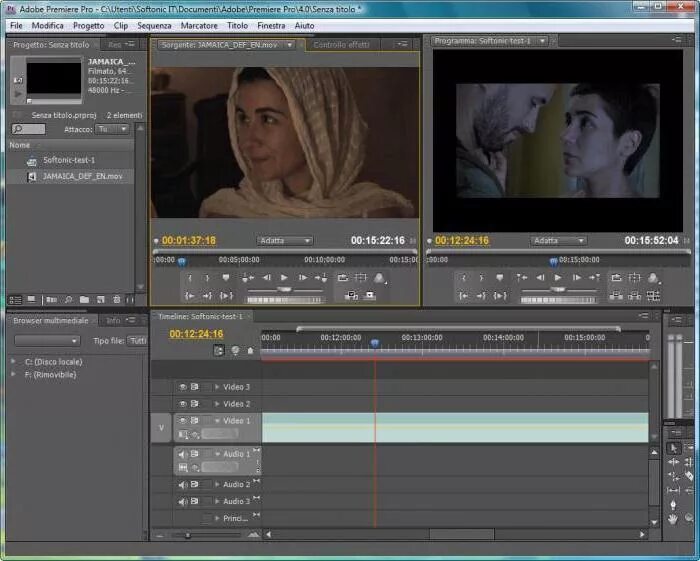Expand Video 3 track
Screen dimensions: 700x561
(x=217, y=387)
